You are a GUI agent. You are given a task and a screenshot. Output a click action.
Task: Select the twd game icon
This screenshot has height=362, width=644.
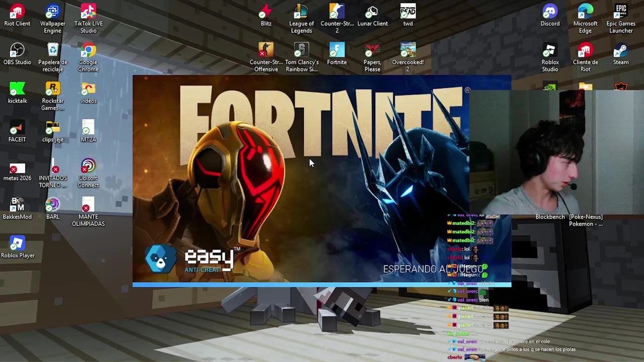408,16
